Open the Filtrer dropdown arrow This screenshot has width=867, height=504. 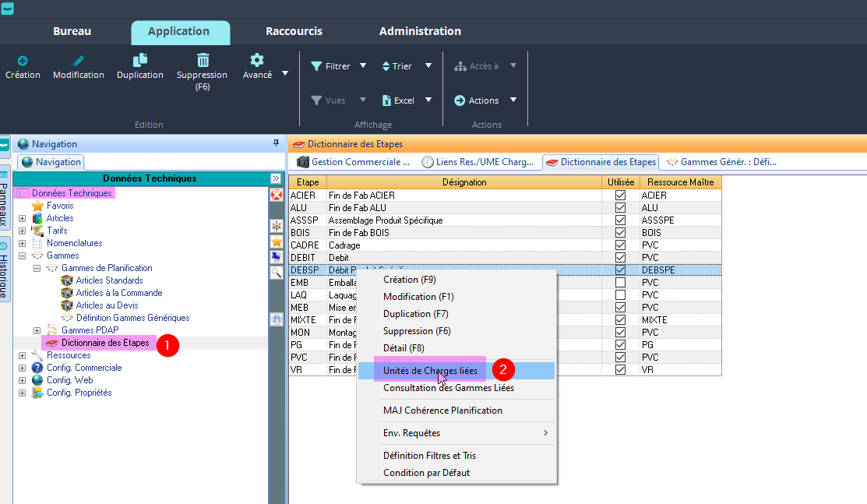point(363,66)
